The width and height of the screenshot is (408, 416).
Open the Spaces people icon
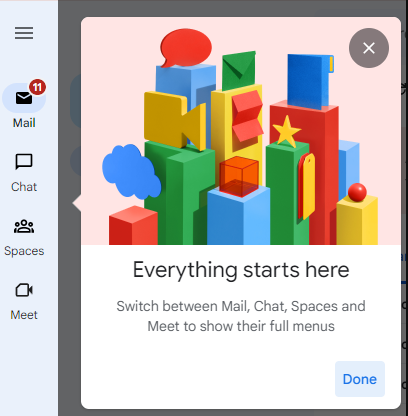pos(24,226)
